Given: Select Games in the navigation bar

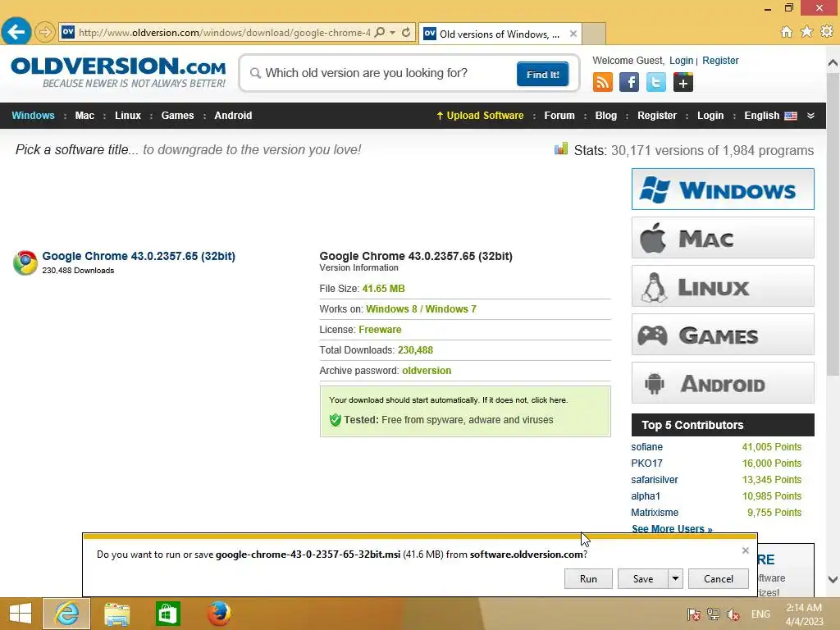Looking at the screenshot, I should (177, 115).
